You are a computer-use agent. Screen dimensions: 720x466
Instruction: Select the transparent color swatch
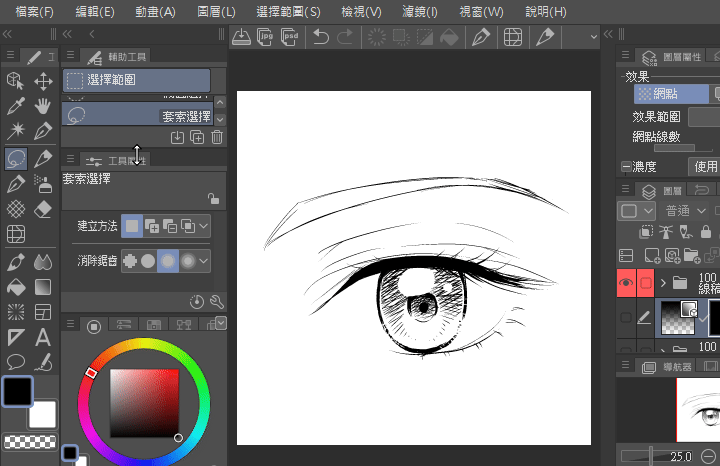point(30,442)
